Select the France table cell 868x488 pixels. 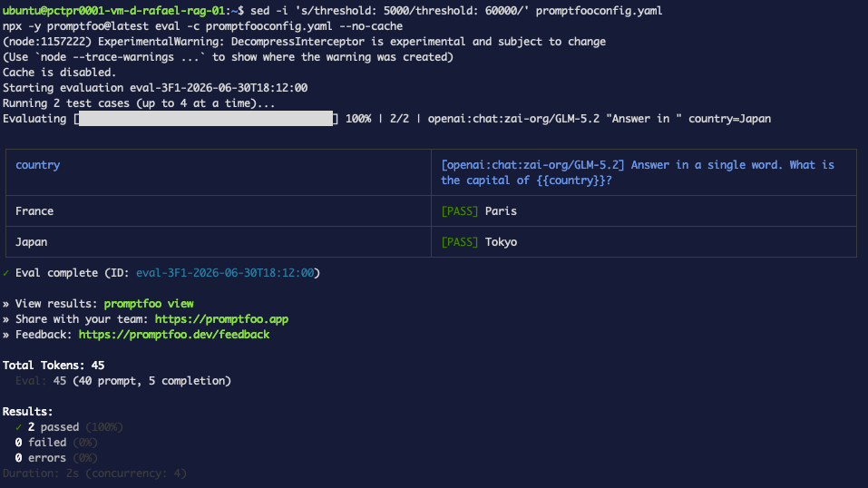(x=219, y=211)
